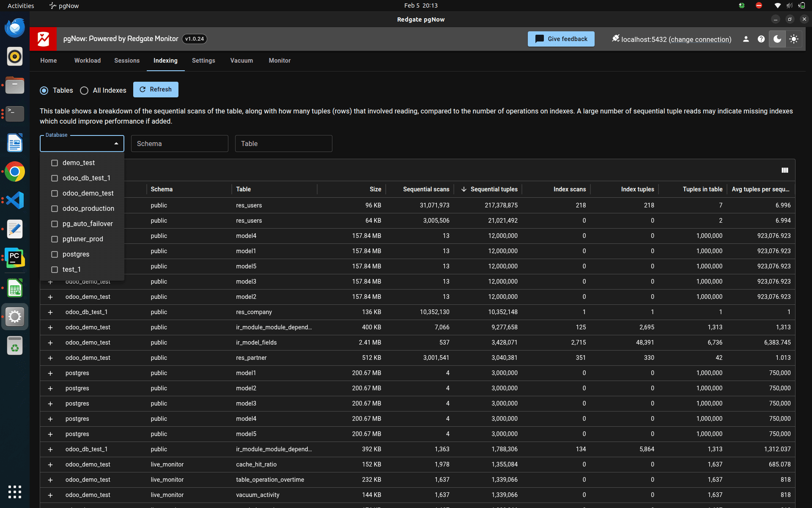Screen dimensions: 812x508
Task: Switch to the Vacuum tab
Action: pos(241,61)
